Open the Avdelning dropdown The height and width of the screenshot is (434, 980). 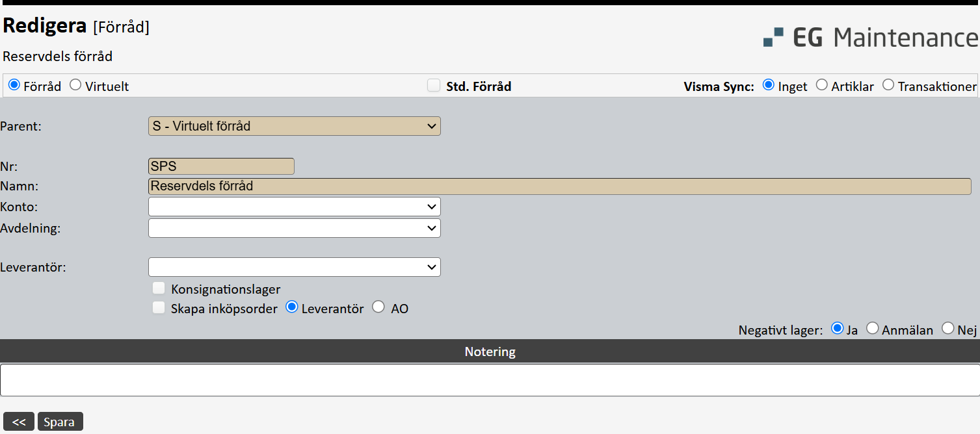294,228
